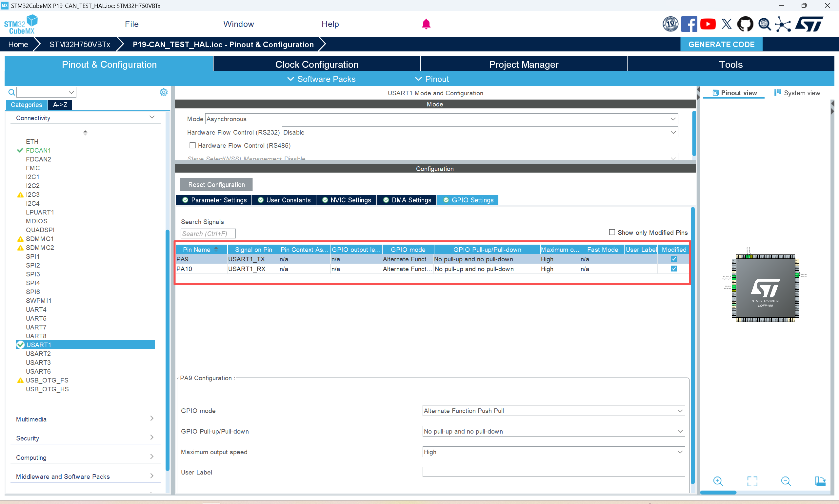839x504 pixels.
Task: Open the Mode Asynchronous dropdown
Action: point(441,119)
